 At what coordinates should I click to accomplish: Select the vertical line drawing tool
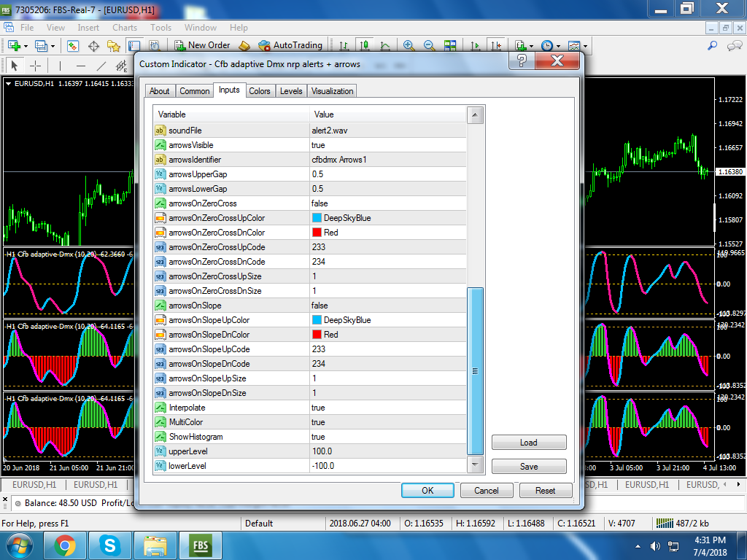61,66
